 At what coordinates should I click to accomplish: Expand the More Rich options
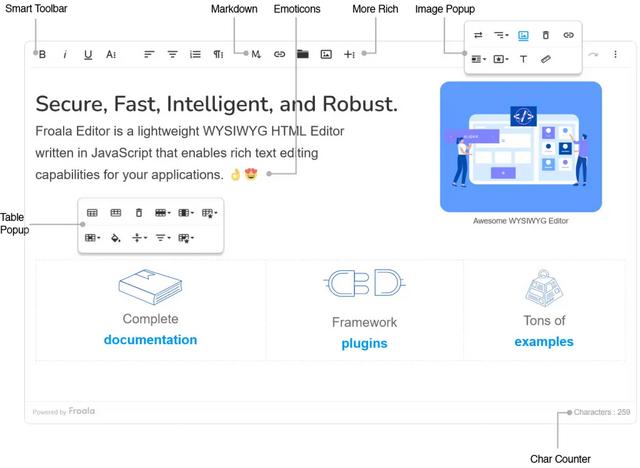click(x=349, y=54)
